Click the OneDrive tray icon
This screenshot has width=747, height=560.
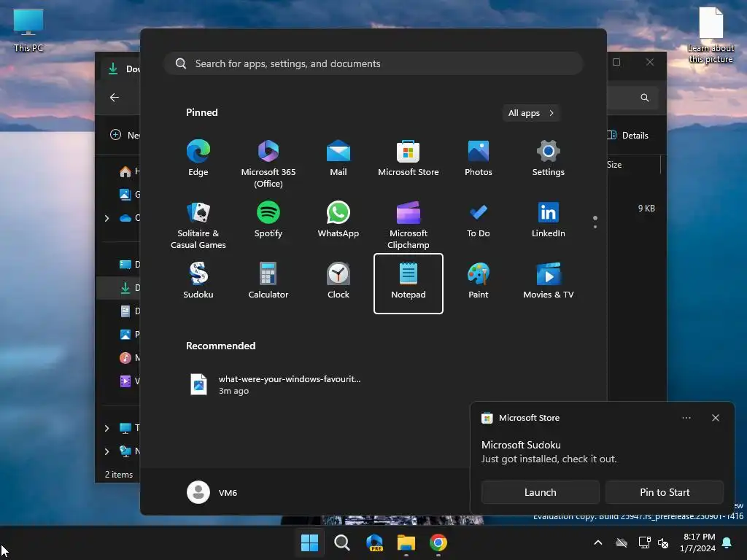click(622, 542)
